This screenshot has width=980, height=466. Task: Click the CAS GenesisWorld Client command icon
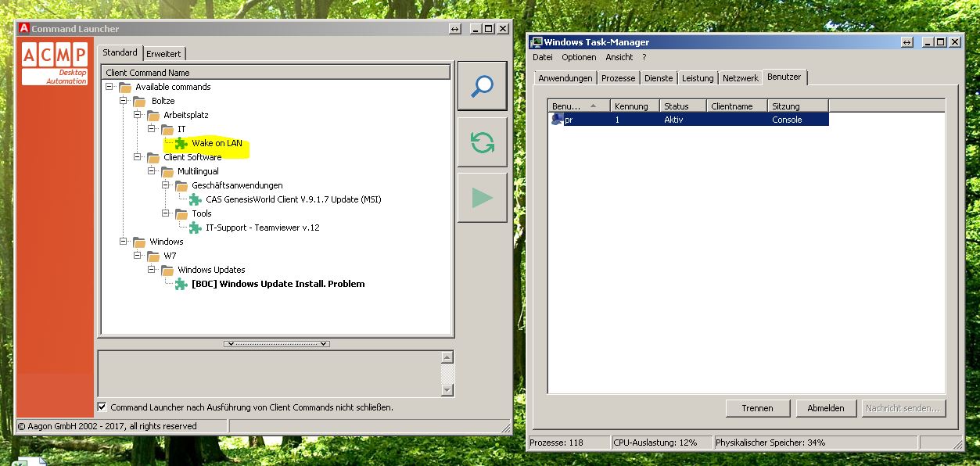[x=196, y=199]
